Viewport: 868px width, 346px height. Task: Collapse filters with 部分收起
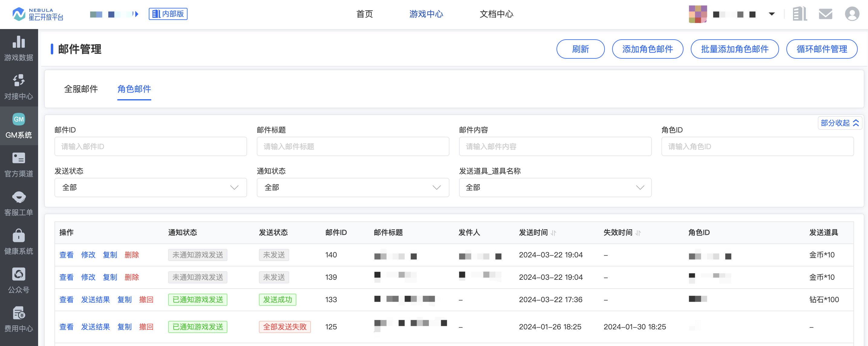click(840, 123)
